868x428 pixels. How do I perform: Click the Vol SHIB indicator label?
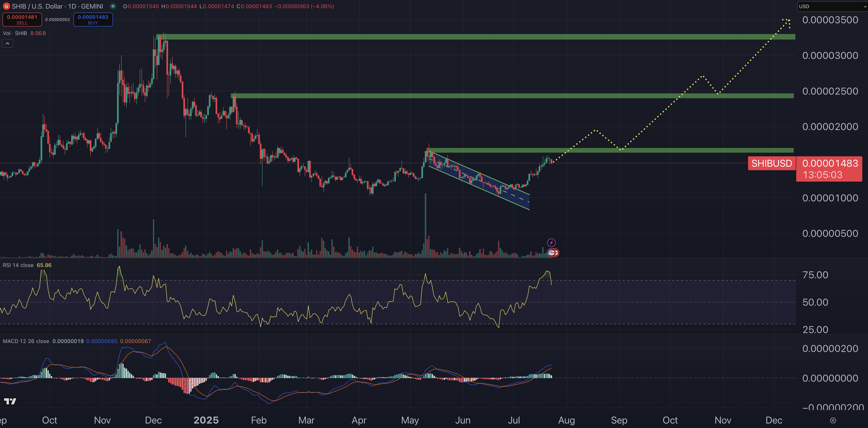(15, 33)
